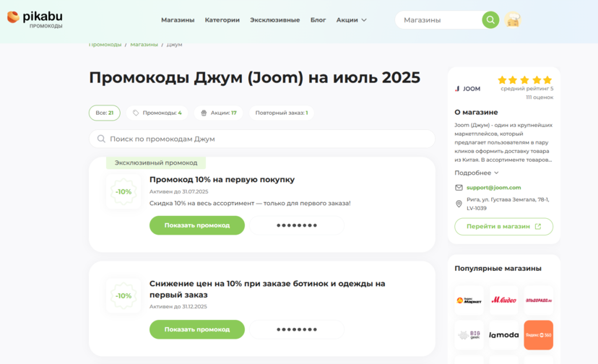Click the Эксклюзивный промокод label

coord(156,162)
